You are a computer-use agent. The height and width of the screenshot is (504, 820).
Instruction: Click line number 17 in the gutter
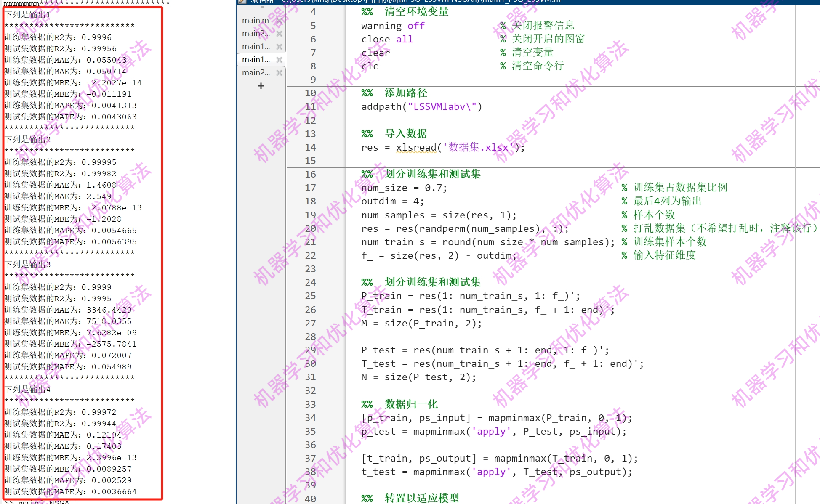click(x=310, y=188)
